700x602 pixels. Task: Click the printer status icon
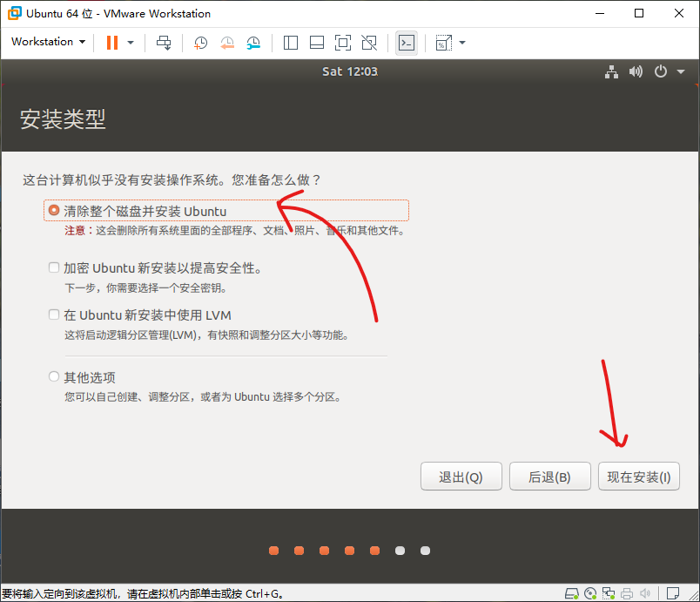627,593
